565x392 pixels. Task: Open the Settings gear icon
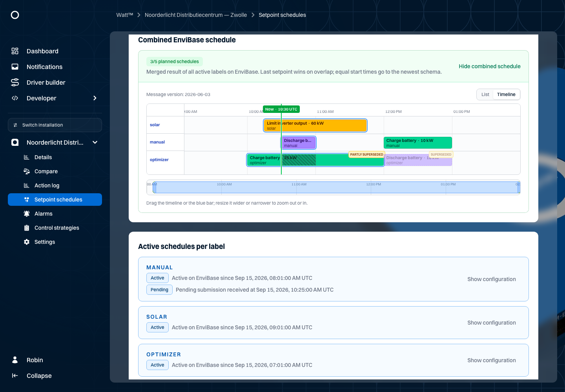[27, 242]
